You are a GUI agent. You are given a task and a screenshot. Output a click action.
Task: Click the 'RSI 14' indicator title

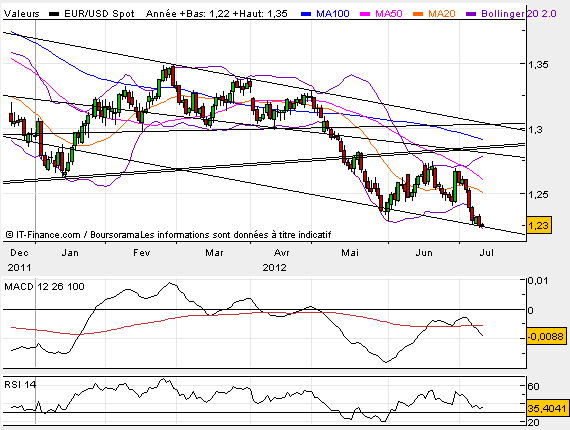tap(20, 384)
